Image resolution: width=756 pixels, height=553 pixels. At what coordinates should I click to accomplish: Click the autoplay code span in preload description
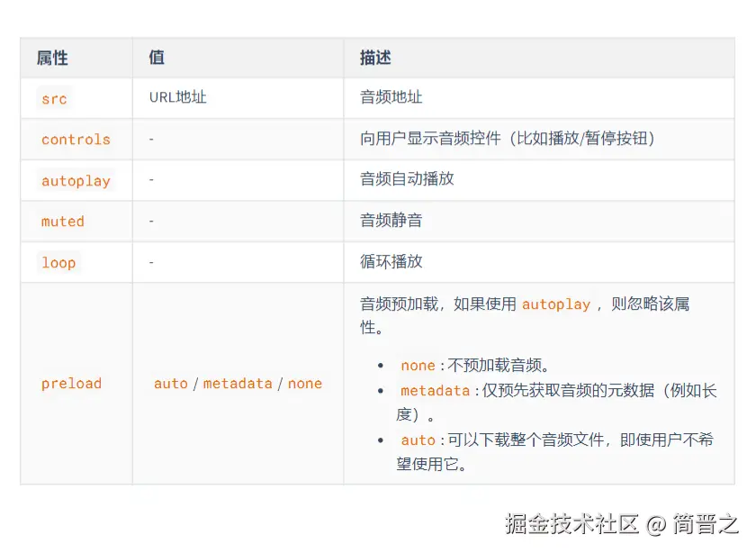point(556,304)
